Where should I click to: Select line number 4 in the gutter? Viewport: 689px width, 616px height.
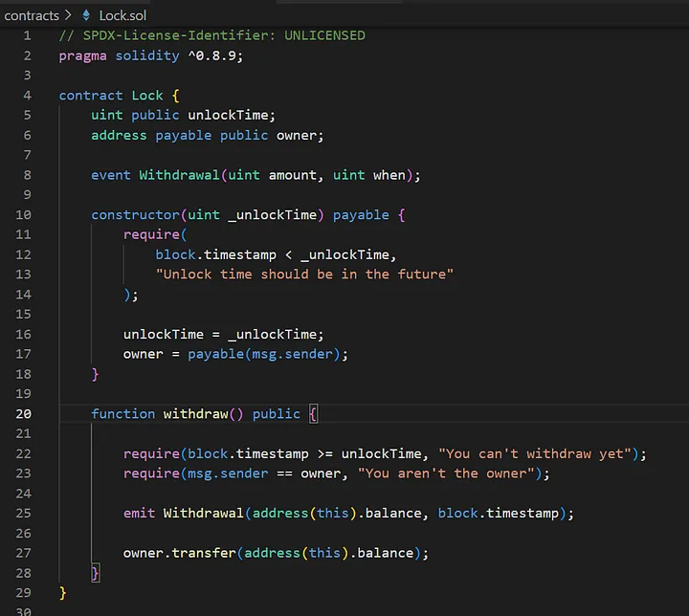(27, 96)
